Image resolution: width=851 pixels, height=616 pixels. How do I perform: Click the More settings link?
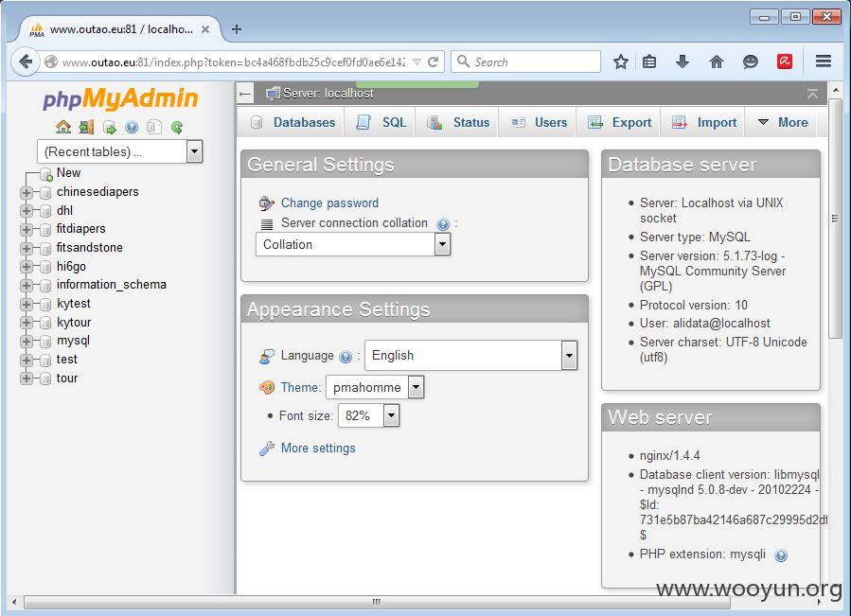click(318, 449)
